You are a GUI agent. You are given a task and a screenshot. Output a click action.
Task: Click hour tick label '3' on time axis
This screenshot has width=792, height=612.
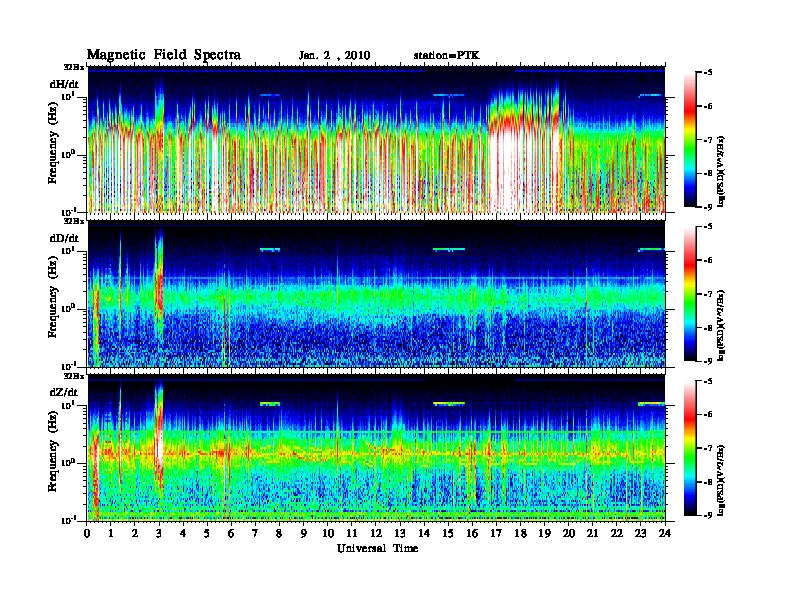pos(159,534)
